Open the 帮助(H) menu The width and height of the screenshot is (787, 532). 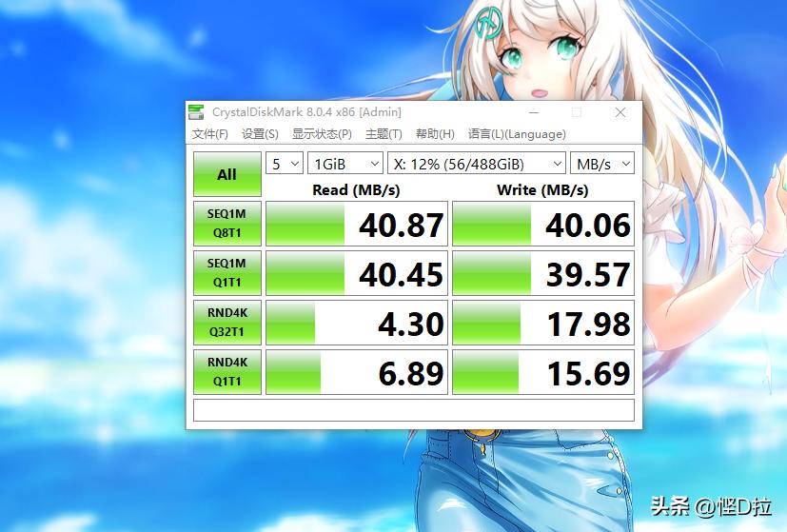435,134
